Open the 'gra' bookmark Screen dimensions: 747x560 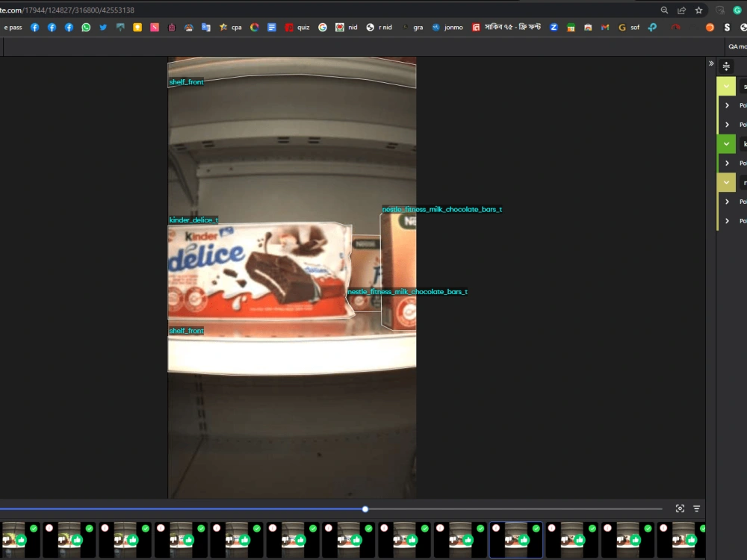pyautogui.click(x=412, y=27)
